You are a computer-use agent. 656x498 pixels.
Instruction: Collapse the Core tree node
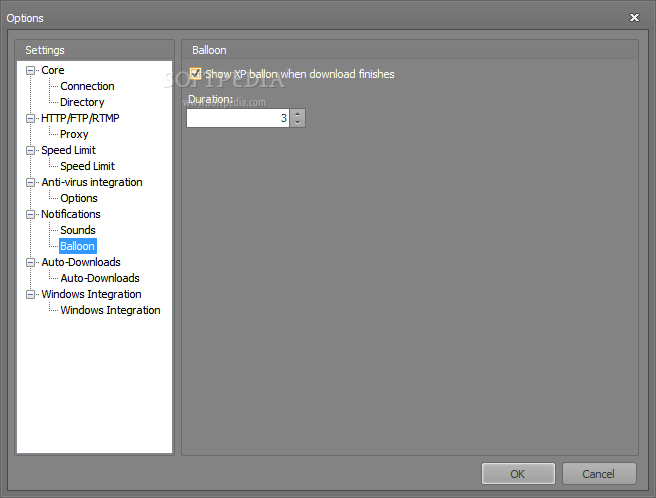tap(30, 70)
